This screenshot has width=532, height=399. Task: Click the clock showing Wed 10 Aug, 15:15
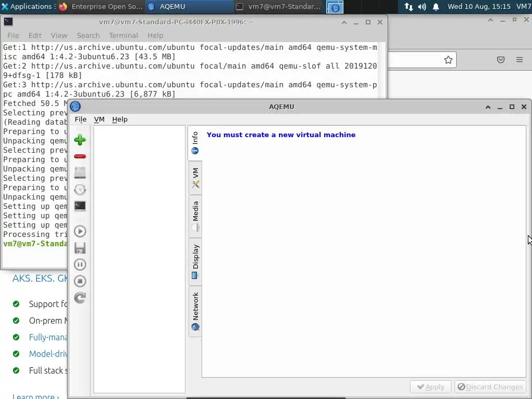click(x=479, y=6)
